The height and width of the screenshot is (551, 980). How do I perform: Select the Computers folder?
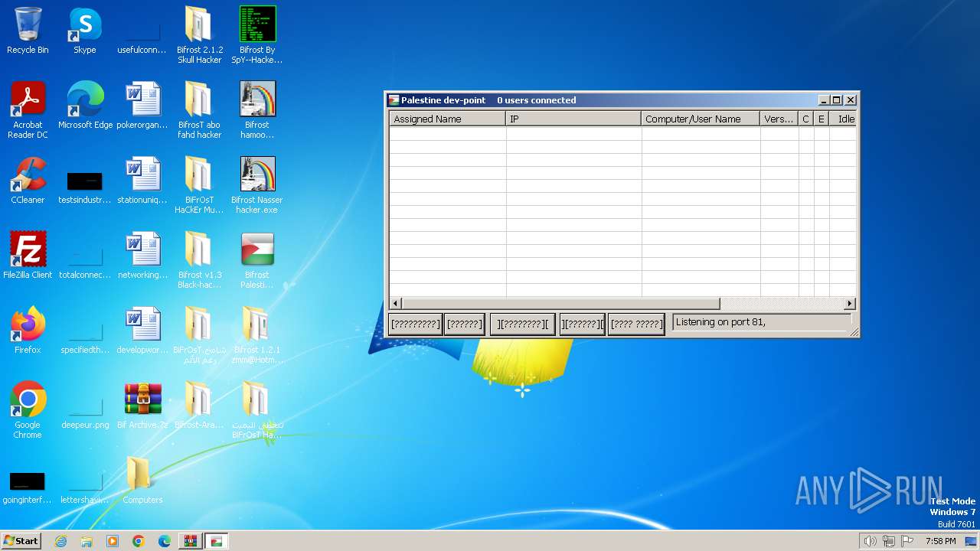(142, 481)
